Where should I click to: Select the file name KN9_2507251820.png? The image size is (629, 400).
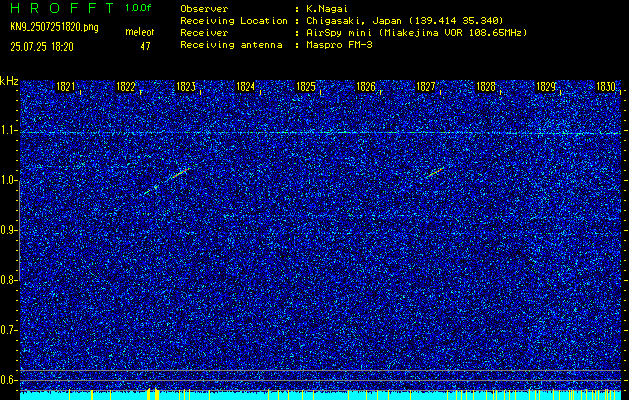[54, 27]
